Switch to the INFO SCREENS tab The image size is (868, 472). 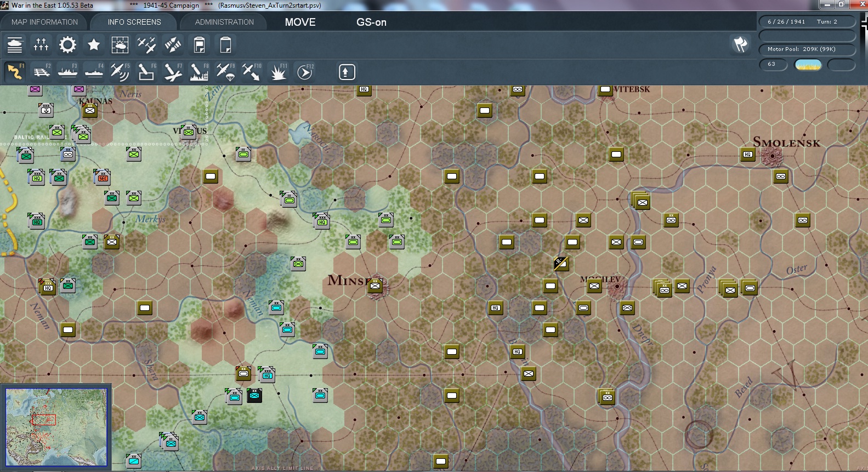point(134,22)
